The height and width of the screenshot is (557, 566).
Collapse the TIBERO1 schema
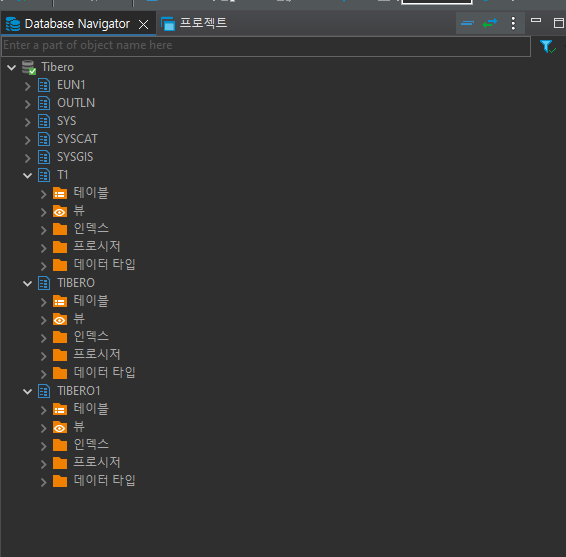tap(27, 392)
